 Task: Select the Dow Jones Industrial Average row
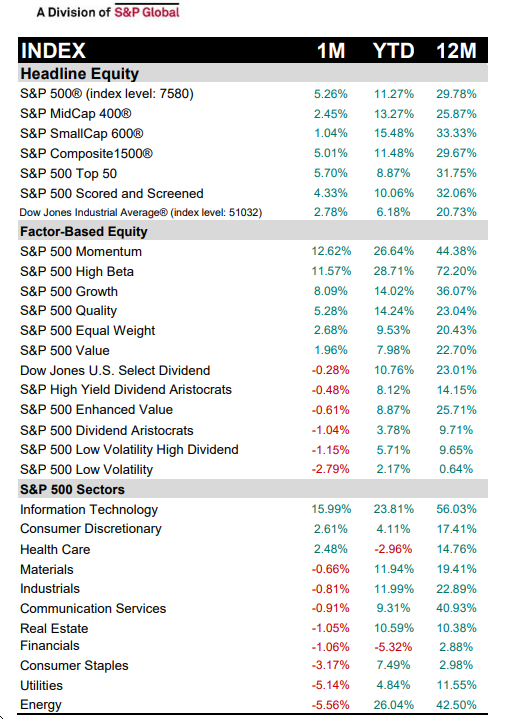[x=253, y=212]
